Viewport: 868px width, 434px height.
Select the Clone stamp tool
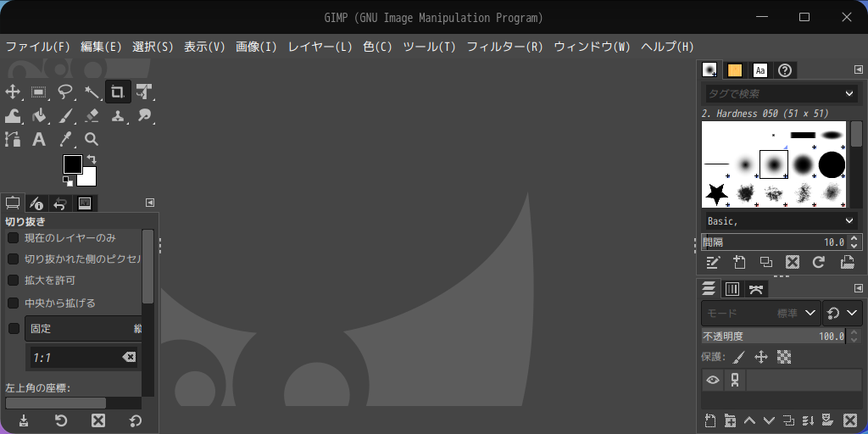(118, 115)
